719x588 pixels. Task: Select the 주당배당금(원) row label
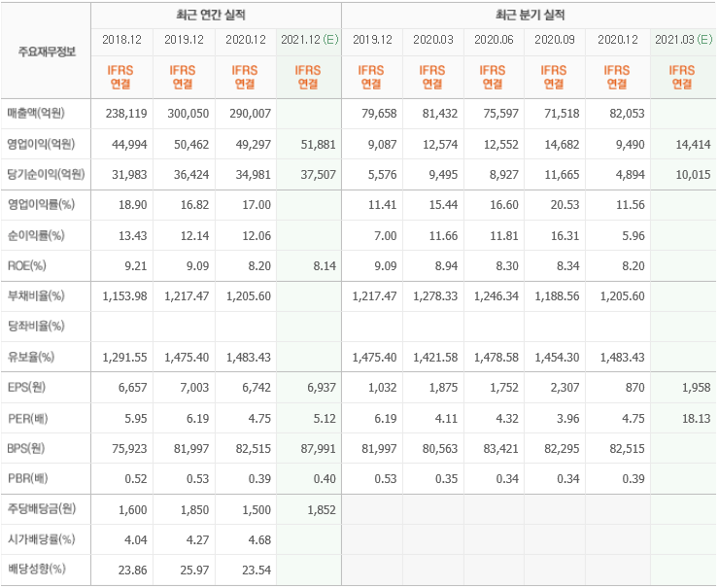[x=42, y=509]
